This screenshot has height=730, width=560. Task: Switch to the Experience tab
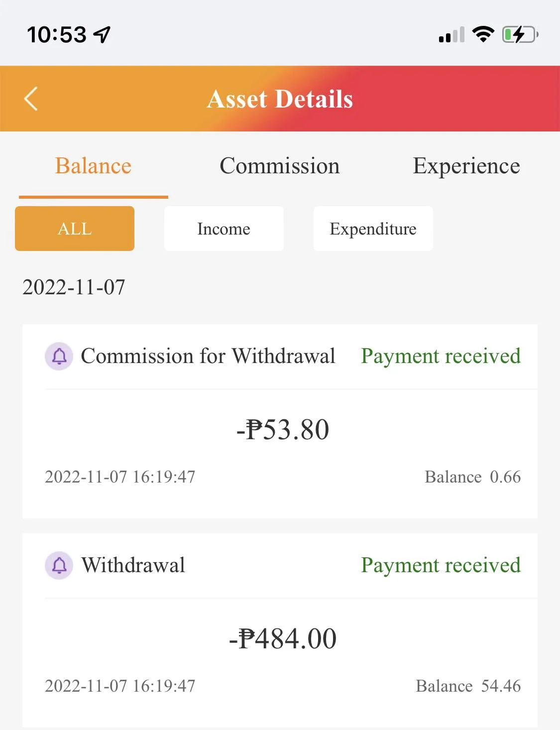[466, 166]
